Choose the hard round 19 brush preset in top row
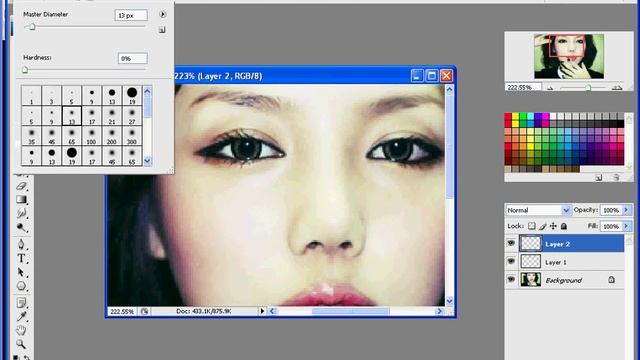The image size is (640, 360). pyautogui.click(x=132, y=96)
